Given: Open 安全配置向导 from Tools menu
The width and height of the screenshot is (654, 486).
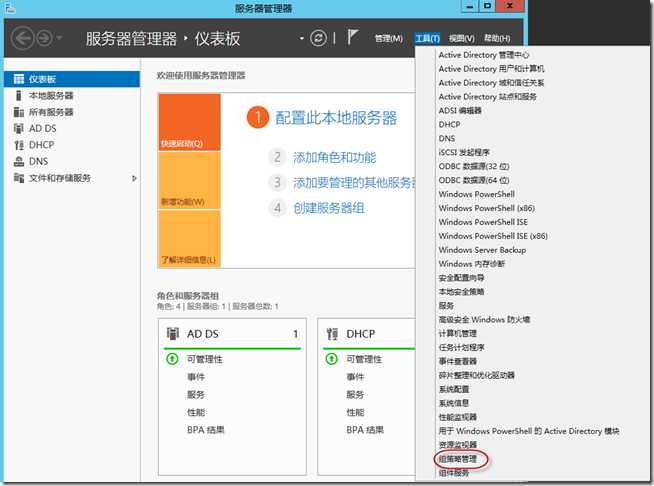Looking at the screenshot, I should [461, 277].
